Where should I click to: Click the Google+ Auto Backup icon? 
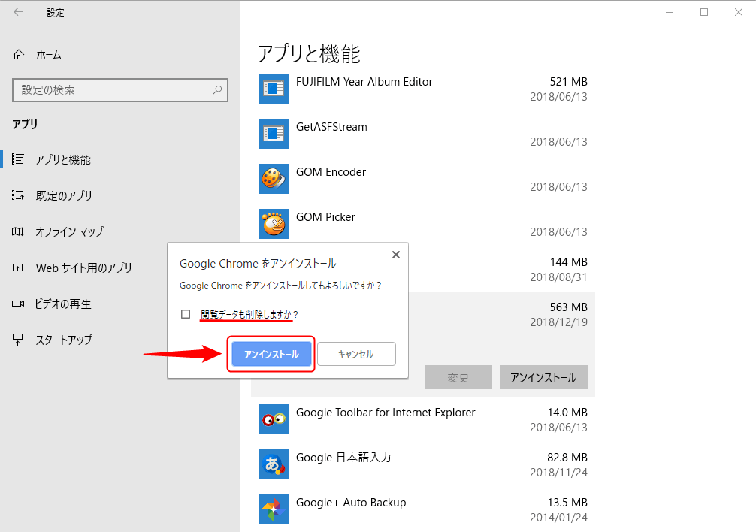[274, 509]
